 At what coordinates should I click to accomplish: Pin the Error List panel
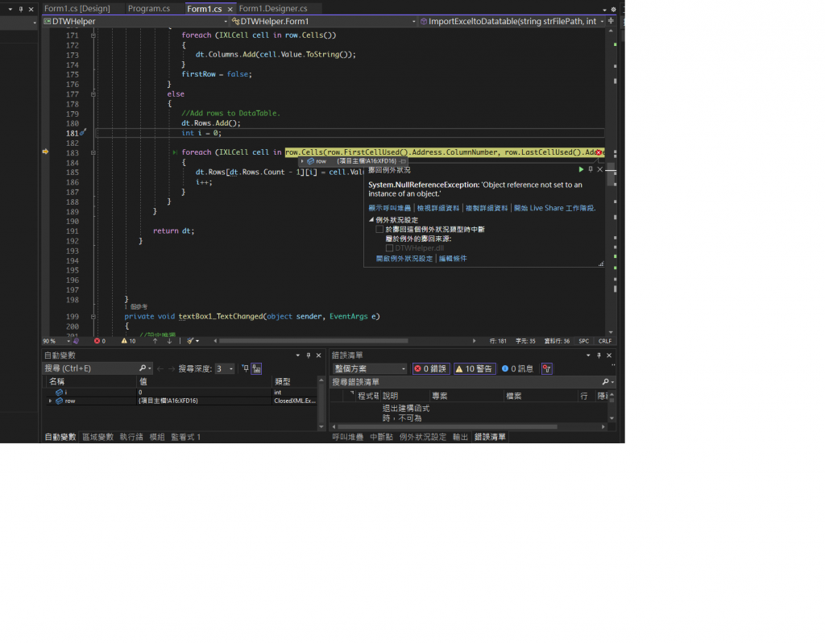(x=599, y=355)
